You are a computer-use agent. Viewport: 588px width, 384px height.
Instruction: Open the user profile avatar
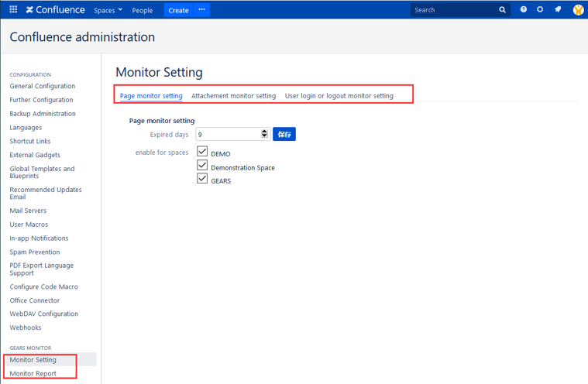[578, 10]
